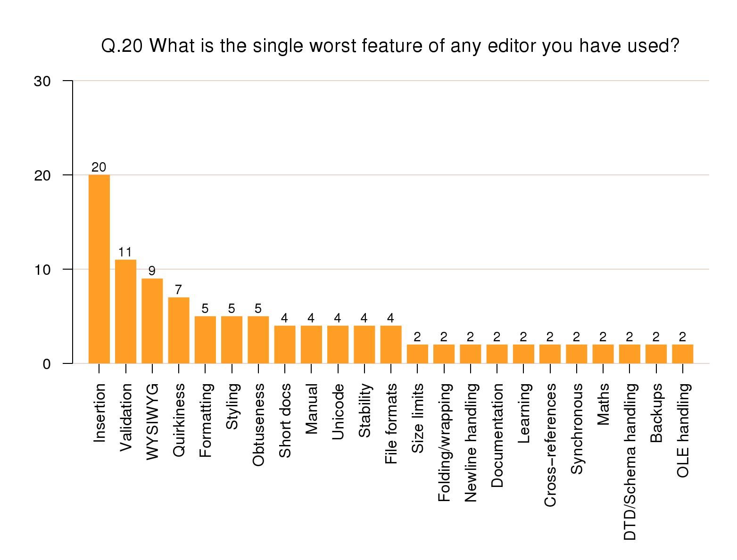737x560 pixels.
Task: Click the Obtuseness bar
Action: click(258, 340)
